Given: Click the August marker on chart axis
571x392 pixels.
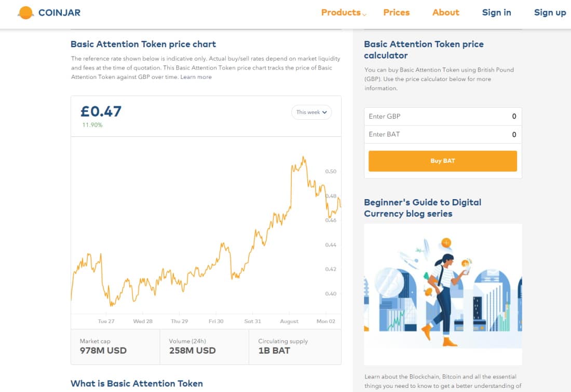Looking at the screenshot, I should [x=289, y=321].
